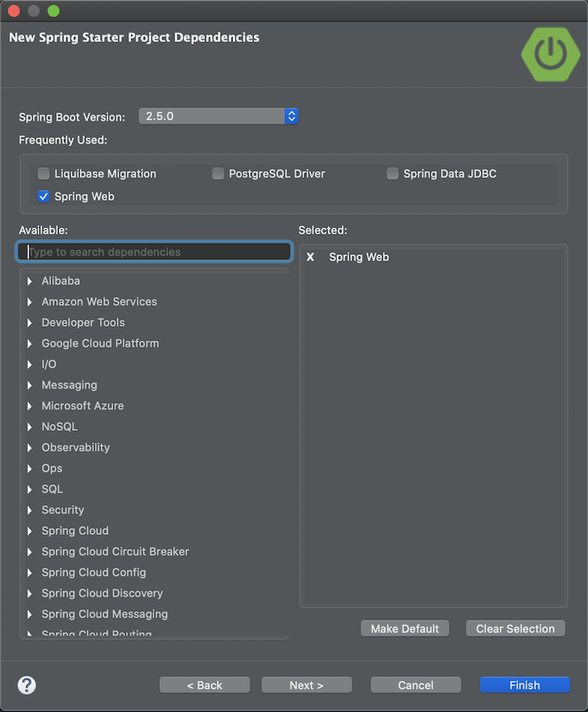Select Spring Web in the Selected list

tap(359, 257)
